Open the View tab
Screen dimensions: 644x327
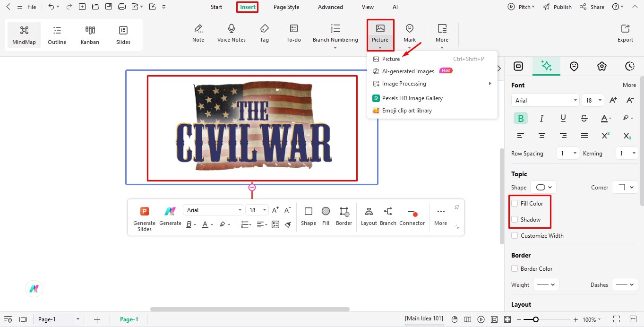tap(368, 7)
